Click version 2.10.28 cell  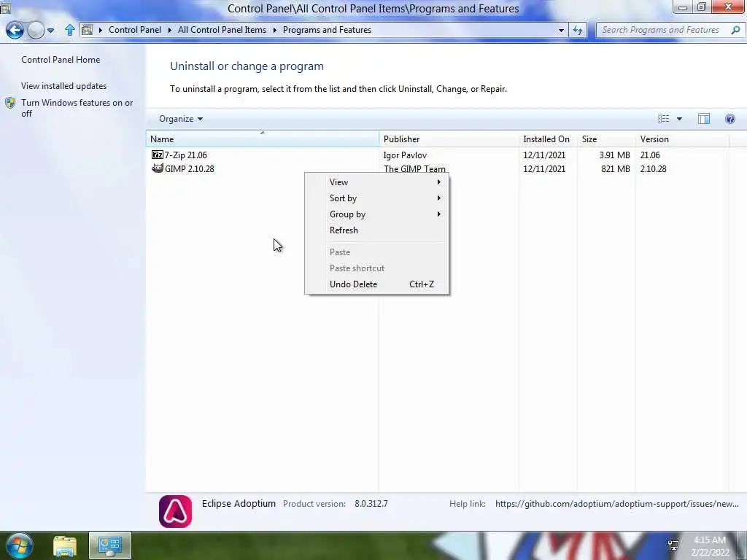pos(653,169)
